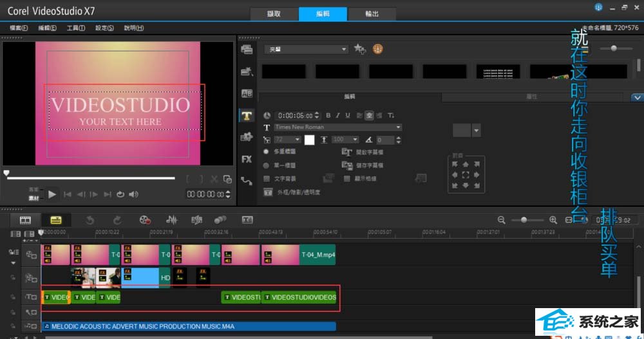Open the Record/Capture Option film reel icon
The height and width of the screenshot is (339, 644).
pos(145,220)
